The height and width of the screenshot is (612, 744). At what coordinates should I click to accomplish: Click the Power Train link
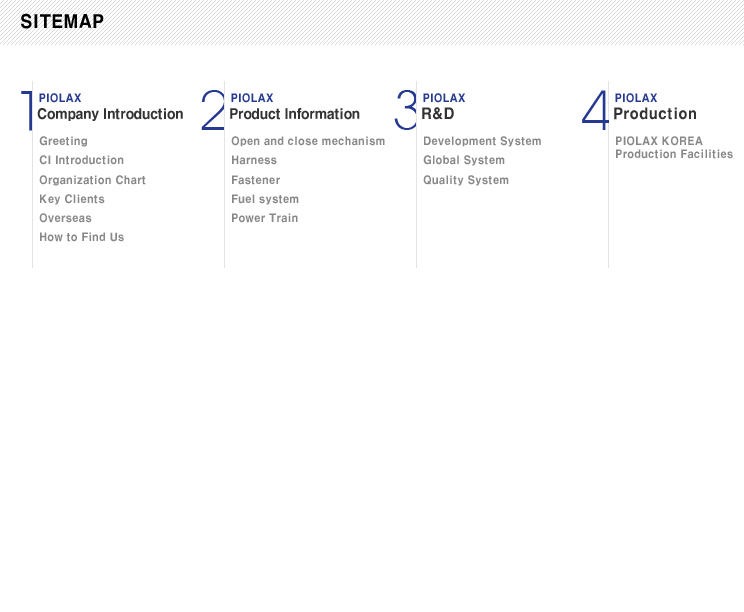click(x=264, y=218)
